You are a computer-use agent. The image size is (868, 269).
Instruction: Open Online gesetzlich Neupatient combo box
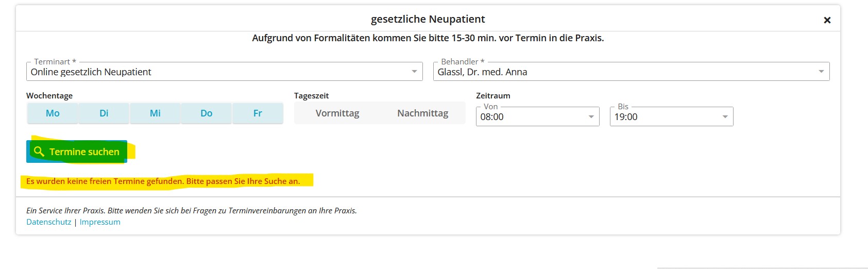tap(225, 72)
